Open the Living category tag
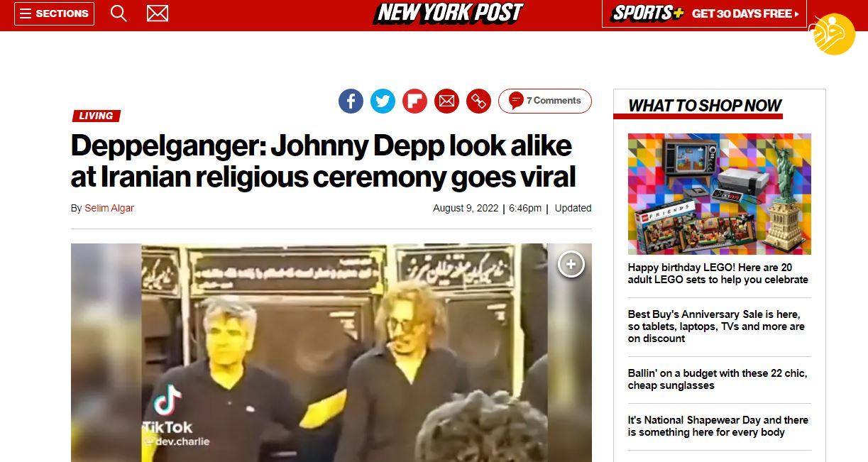This screenshot has width=868, height=462. click(96, 116)
